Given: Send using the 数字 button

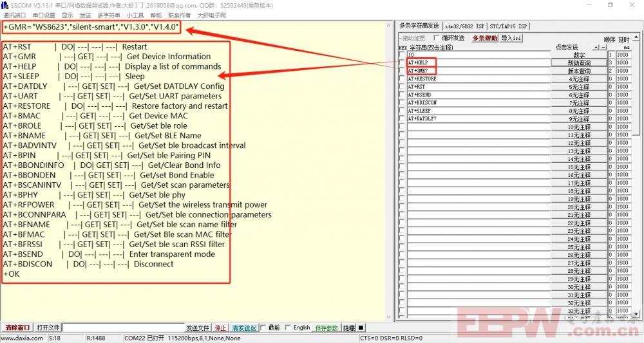Looking at the screenshot, I should [x=579, y=55].
